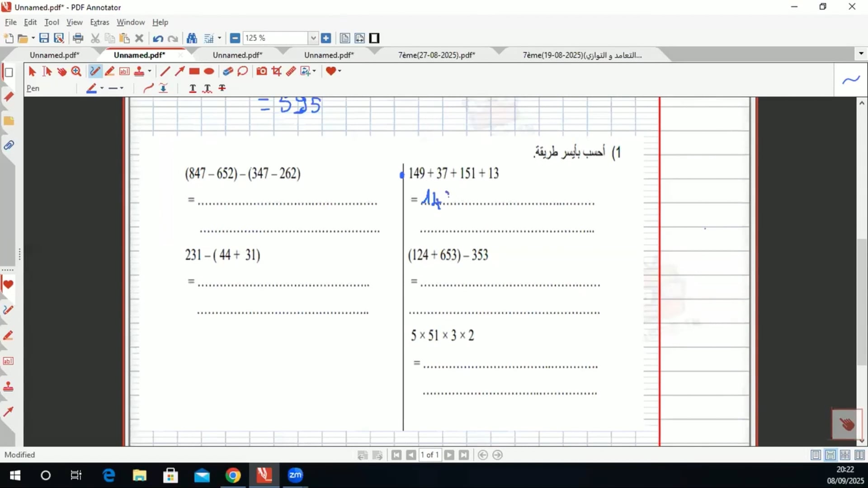Toggle smooth pen curve option

(x=148, y=88)
